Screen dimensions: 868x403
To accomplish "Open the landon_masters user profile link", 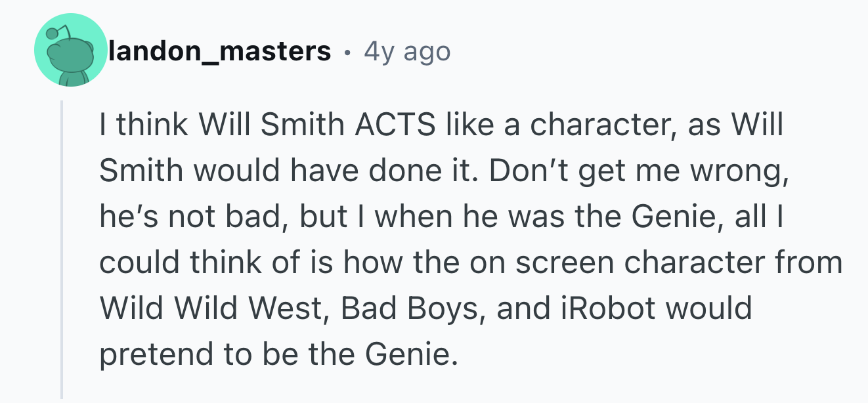I will click(x=220, y=51).
